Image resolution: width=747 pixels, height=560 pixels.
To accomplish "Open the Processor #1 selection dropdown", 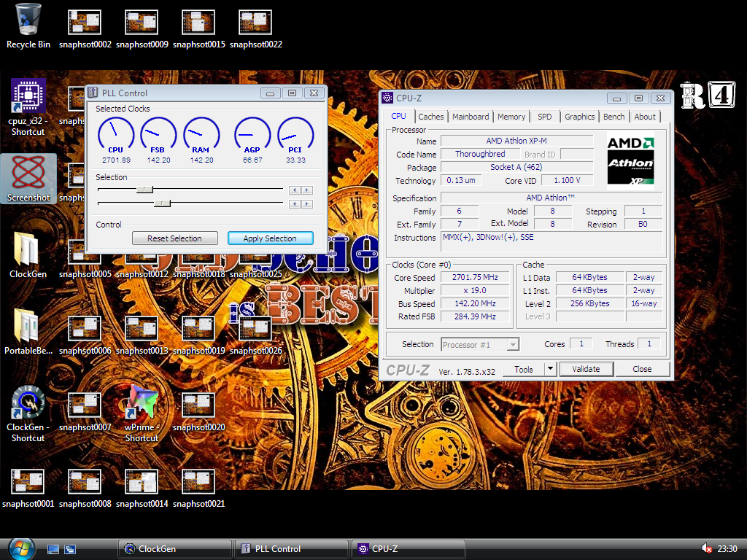I will pyautogui.click(x=480, y=344).
